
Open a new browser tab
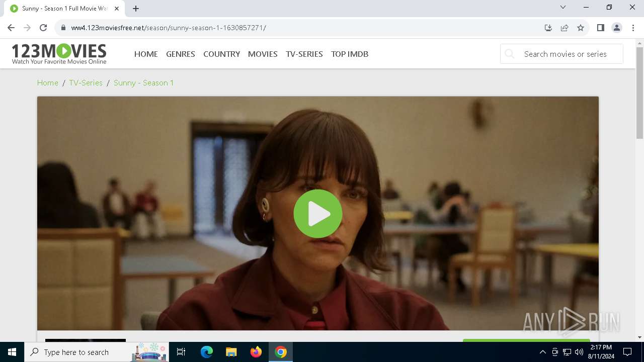tap(136, 9)
